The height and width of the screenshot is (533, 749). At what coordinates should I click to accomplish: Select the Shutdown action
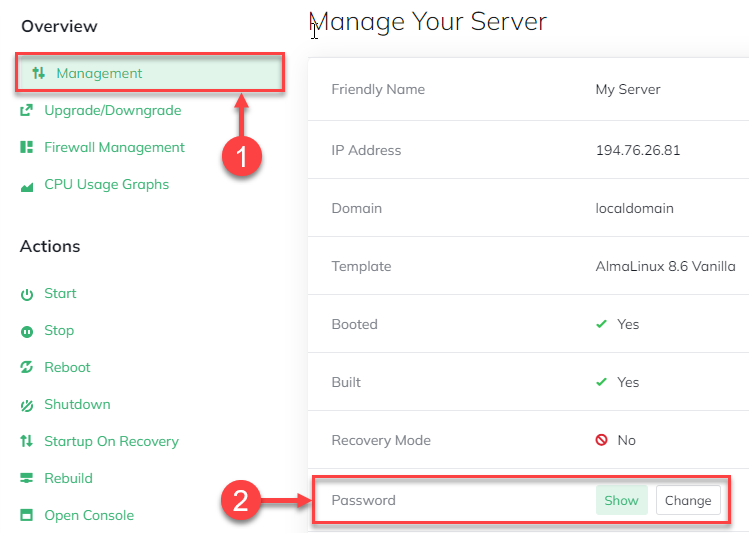77,405
